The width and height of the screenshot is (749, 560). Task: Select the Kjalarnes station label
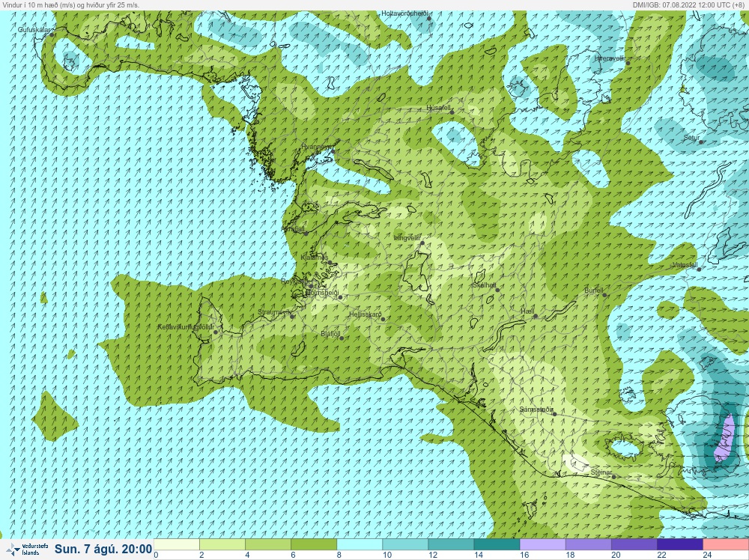[x=315, y=258]
